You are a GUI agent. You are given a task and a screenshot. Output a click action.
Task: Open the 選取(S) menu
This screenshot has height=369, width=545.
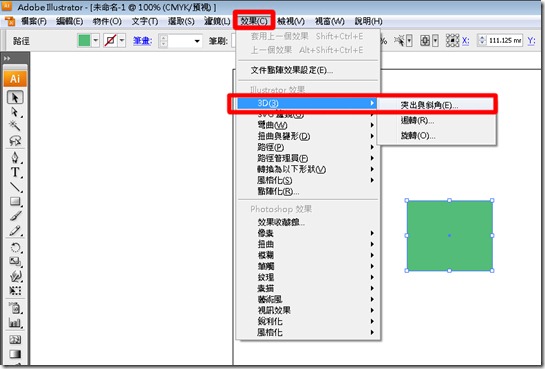pyautogui.click(x=181, y=21)
